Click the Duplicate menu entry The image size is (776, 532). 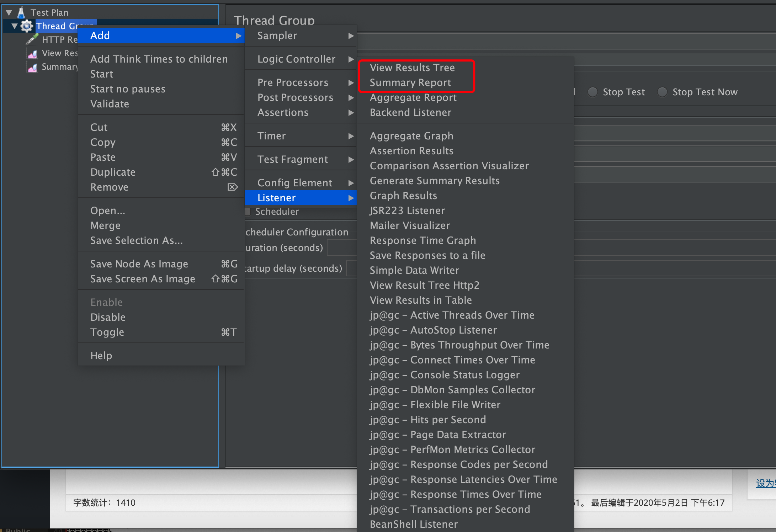tap(113, 172)
